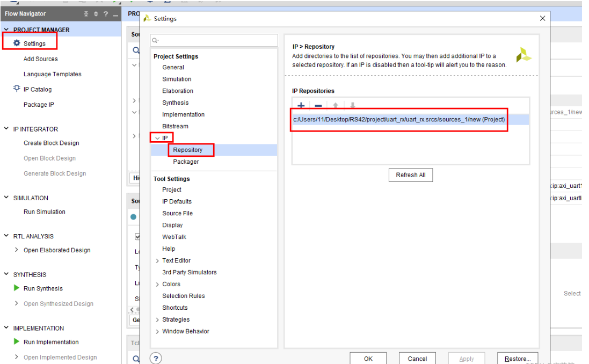Expand all sections in Flow Navigator header
589x364 pixels.
96,14
